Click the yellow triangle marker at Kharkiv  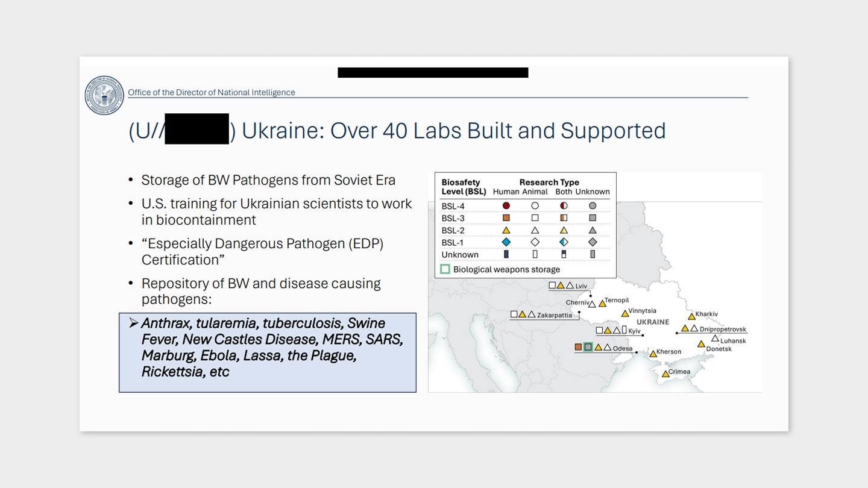click(x=691, y=316)
